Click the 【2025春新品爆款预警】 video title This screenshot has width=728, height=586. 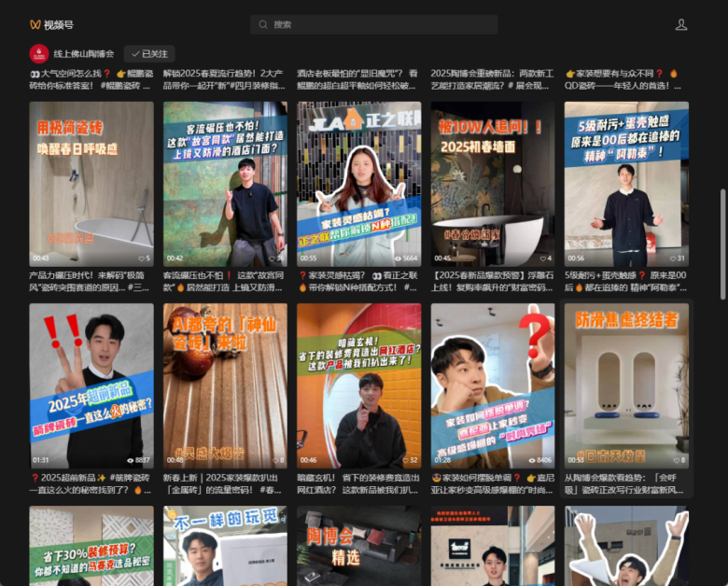[x=493, y=281]
